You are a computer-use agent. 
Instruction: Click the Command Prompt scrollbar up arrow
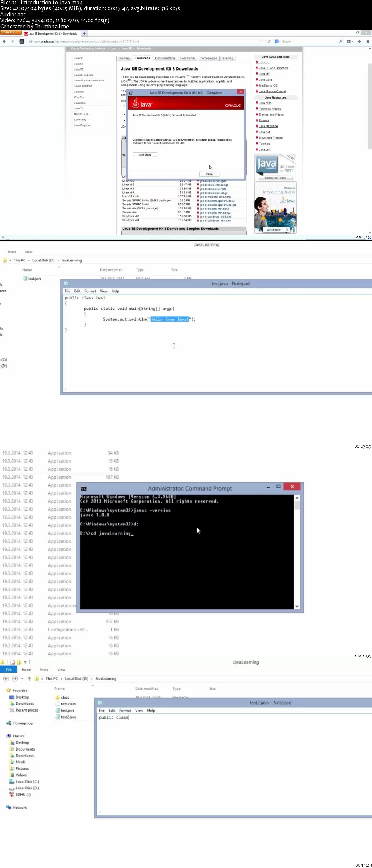297,498
